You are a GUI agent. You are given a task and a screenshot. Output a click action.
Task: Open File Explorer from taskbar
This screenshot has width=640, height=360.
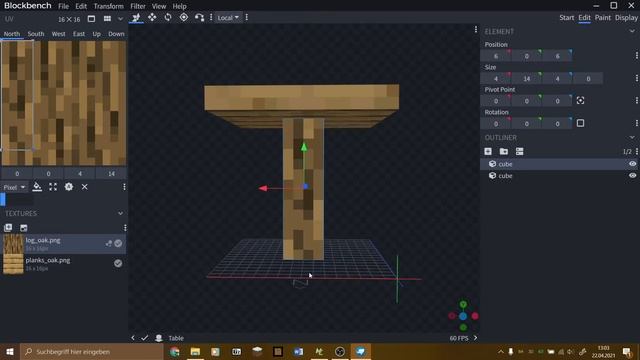(195, 351)
